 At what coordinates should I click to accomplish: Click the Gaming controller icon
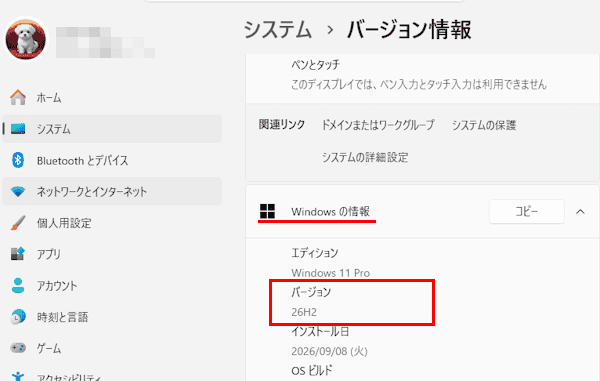click(18, 348)
